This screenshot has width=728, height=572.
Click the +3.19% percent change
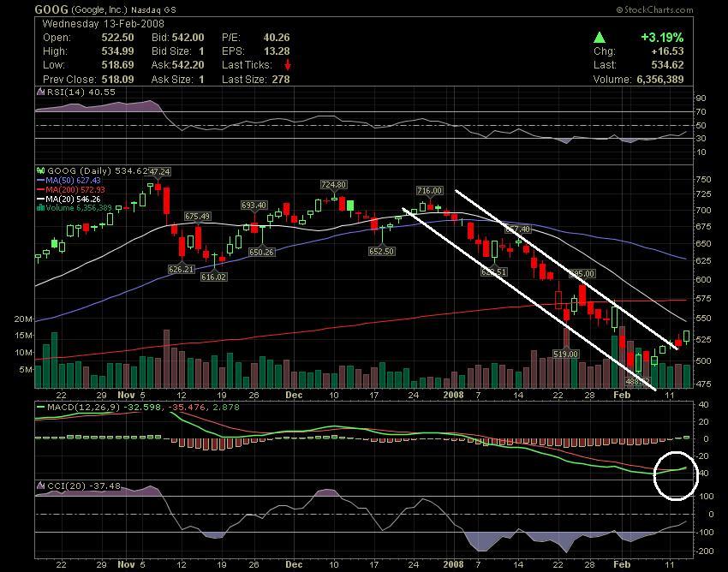coord(662,38)
